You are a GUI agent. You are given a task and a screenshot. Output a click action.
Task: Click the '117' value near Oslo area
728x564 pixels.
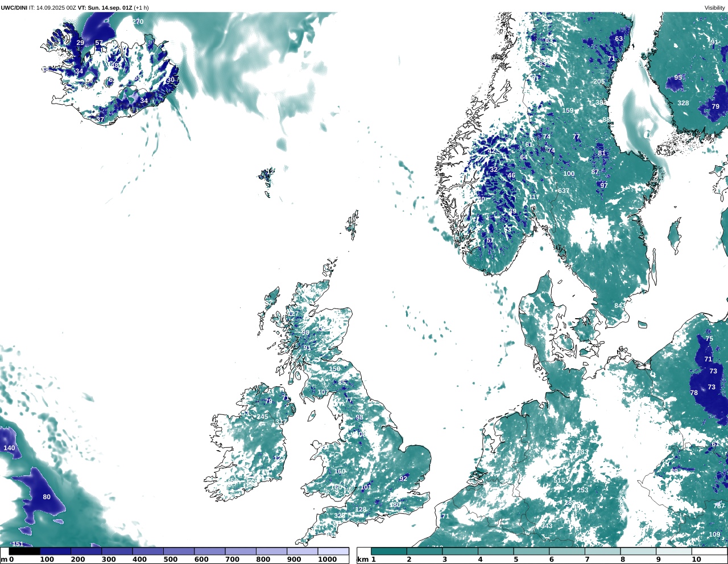click(534, 197)
